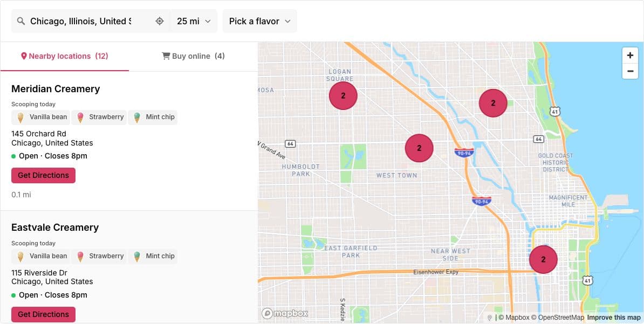
Task: Select Eastvale Creamery's Strawberry flavor chip
Action: 99,256
